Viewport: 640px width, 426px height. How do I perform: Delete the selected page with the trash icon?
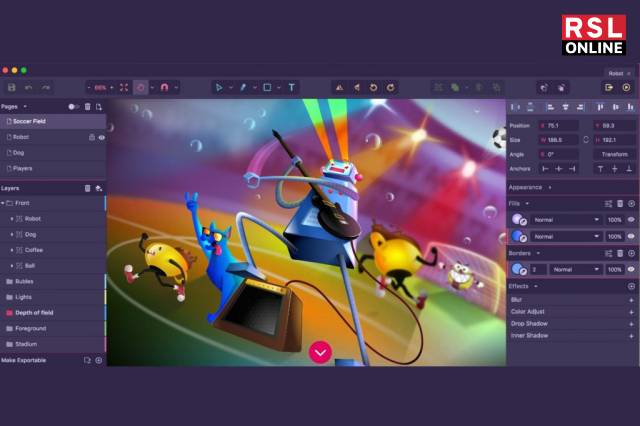[87, 106]
